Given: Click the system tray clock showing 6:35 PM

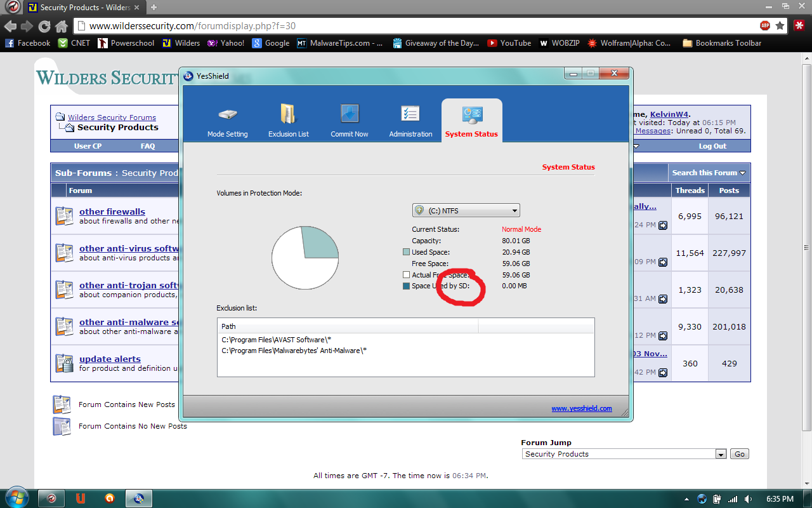Looking at the screenshot, I should click(780, 499).
